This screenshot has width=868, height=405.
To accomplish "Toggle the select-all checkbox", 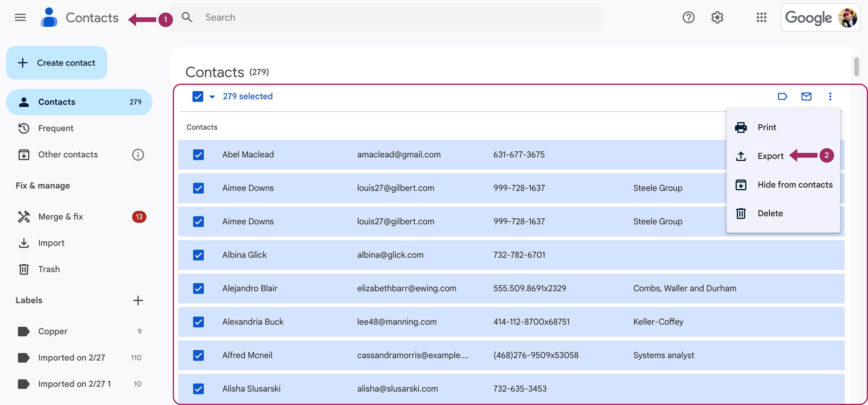I will tap(198, 97).
